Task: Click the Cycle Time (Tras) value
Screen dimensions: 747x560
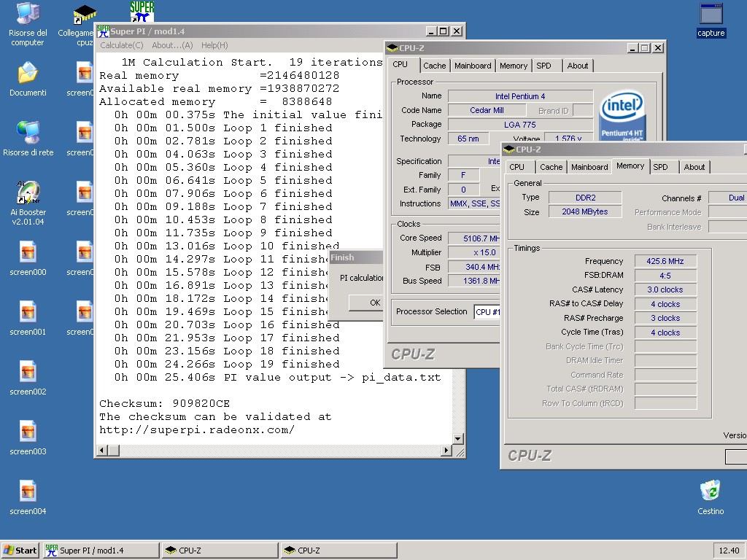Action: click(x=665, y=332)
